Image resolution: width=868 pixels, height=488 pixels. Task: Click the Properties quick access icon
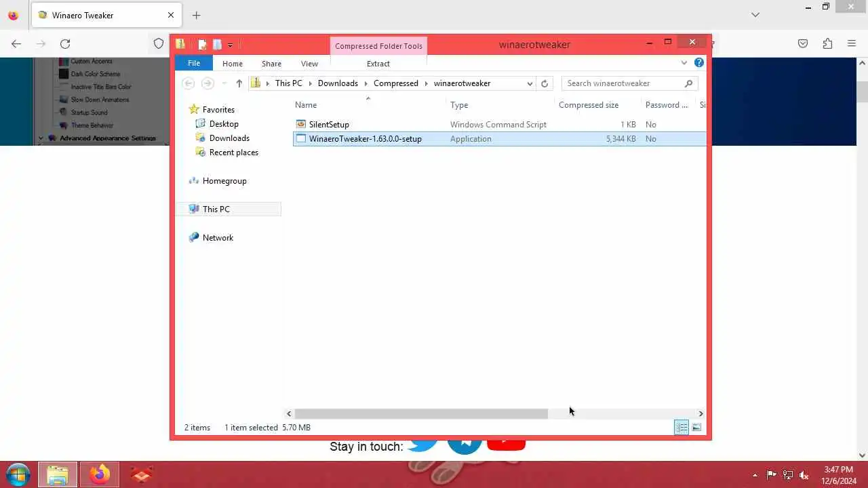[x=202, y=45]
